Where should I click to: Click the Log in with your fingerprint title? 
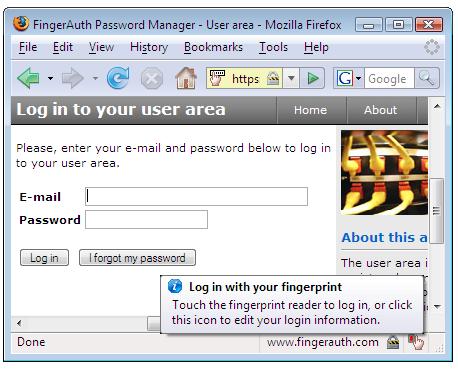[265, 287]
